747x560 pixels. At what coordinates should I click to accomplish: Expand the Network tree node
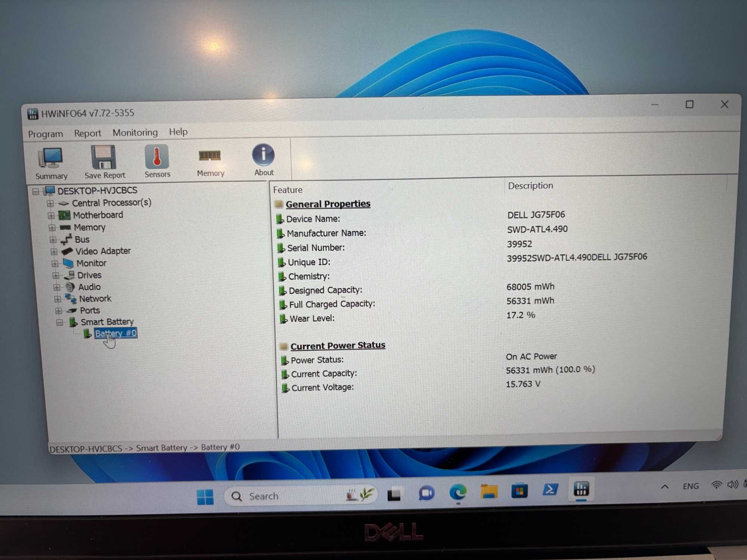pyautogui.click(x=58, y=299)
